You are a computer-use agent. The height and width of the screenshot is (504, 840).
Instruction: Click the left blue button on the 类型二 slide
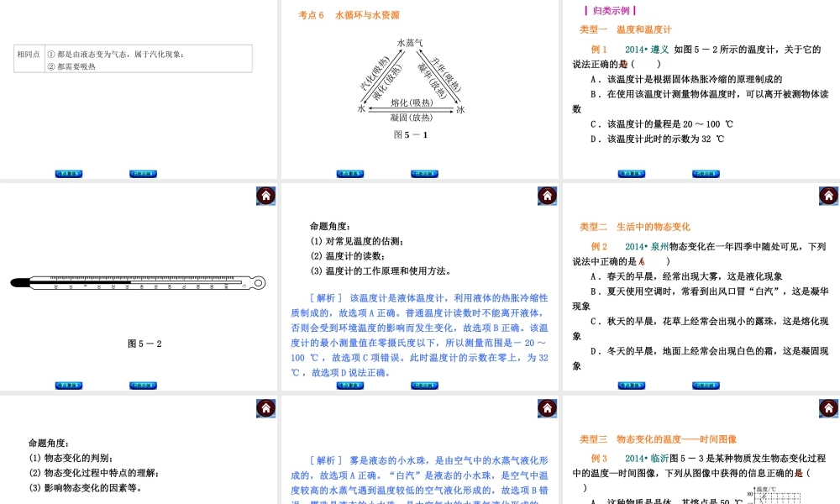pyautogui.click(x=632, y=385)
